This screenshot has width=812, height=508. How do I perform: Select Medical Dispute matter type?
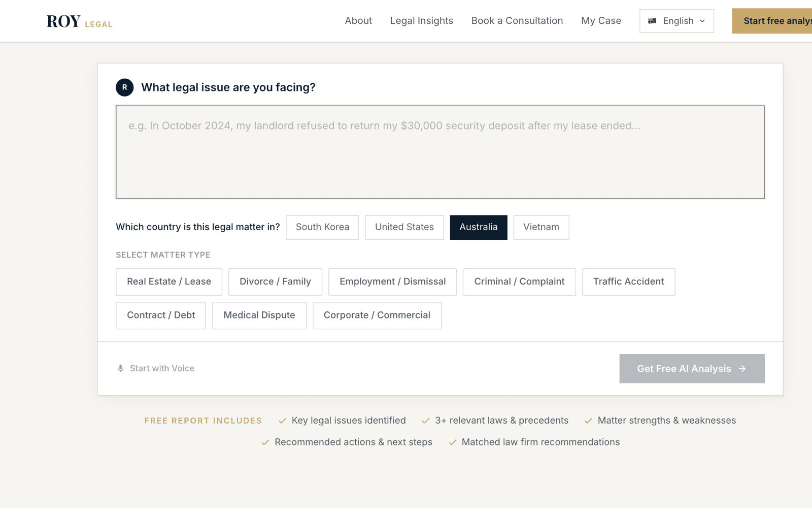[x=259, y=315]
